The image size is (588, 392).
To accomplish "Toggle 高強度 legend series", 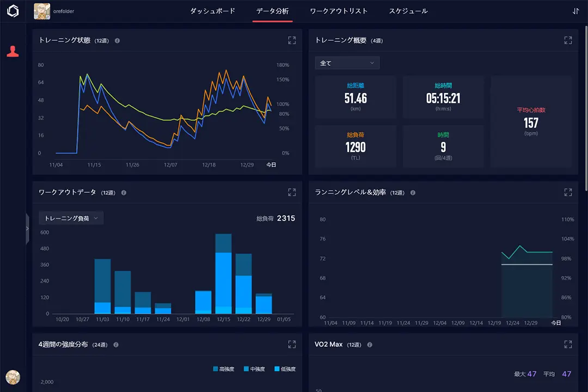I will pyautogui.click(x=223, y=369).
